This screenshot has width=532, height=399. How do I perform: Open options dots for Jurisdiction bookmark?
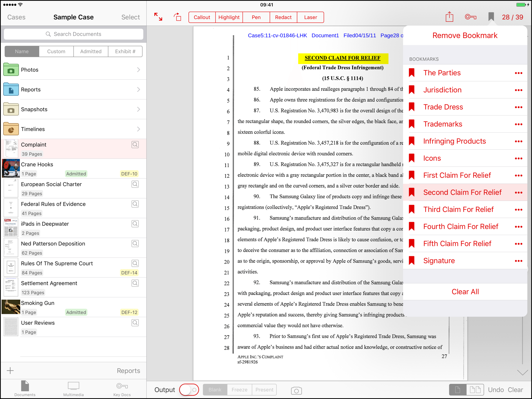pos(519,90)
